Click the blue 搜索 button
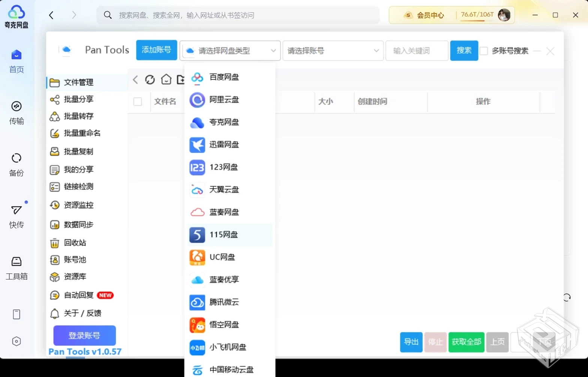The image size is (588, 377). click(464, 50)
